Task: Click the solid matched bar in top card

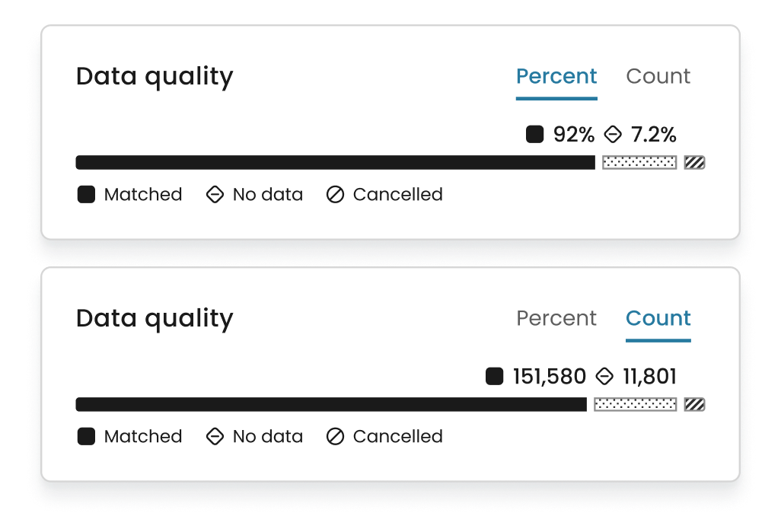Action: pos(335,162)
